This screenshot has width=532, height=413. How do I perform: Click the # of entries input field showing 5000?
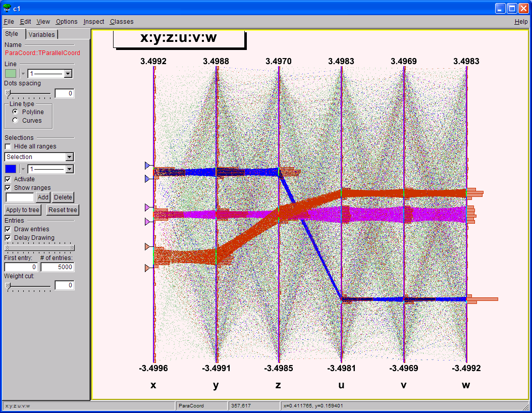click(57, 267)
